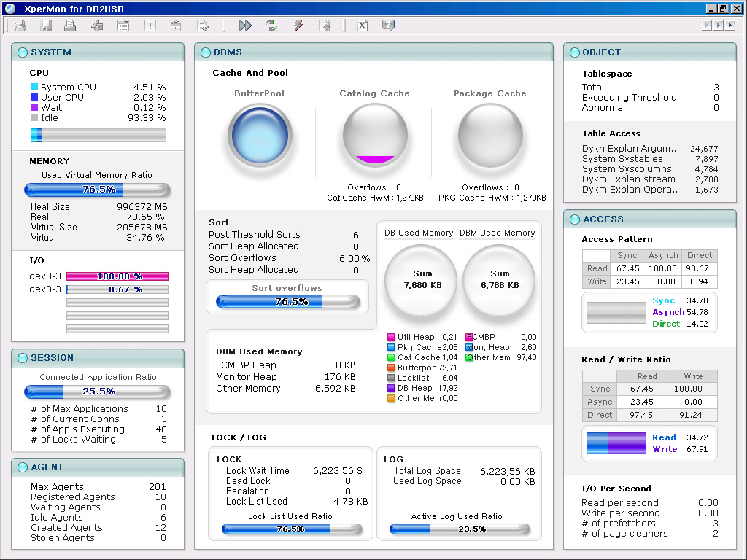Click the exclamation mark alert icon
The image size is (747, 560).
(x=150, y=26)
